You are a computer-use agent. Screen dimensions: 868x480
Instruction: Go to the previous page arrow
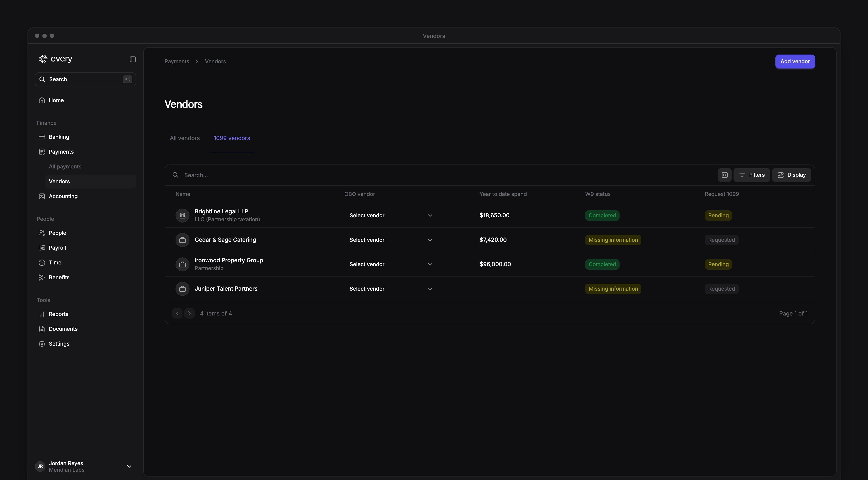coord(177,313)
